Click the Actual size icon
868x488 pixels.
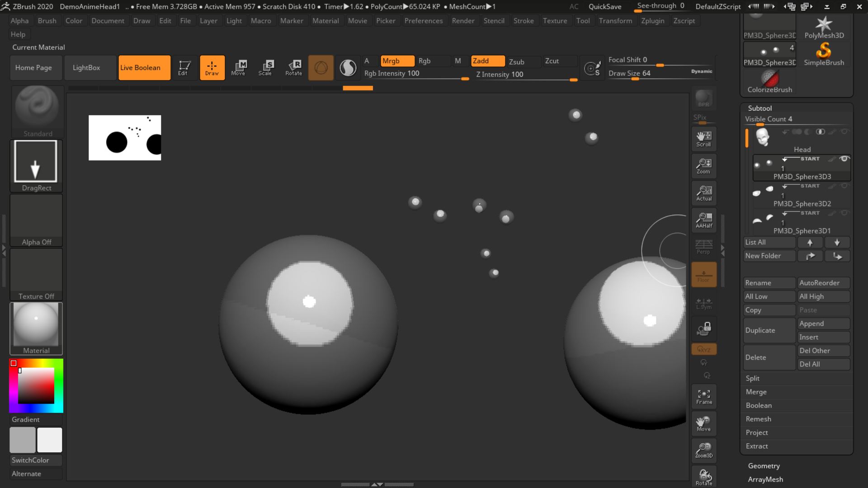(703, 193)
